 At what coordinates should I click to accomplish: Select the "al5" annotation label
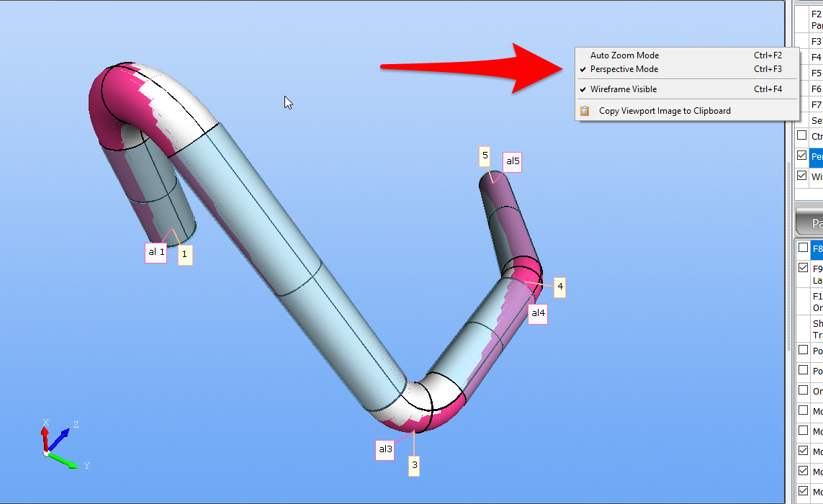[513, 162]
